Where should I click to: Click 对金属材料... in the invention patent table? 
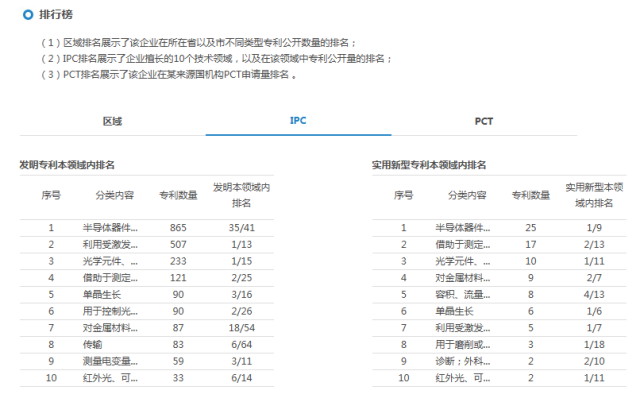(110, 328)
